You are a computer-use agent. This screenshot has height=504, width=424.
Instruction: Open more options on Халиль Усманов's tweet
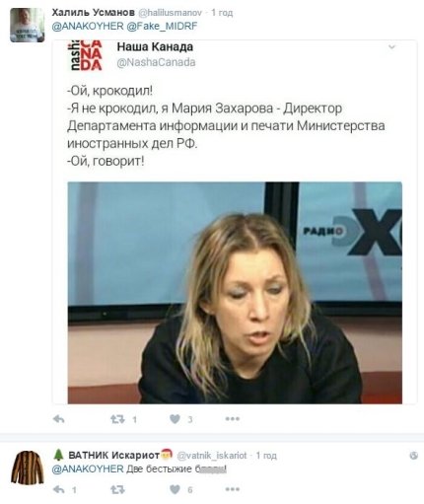[232, 419]
